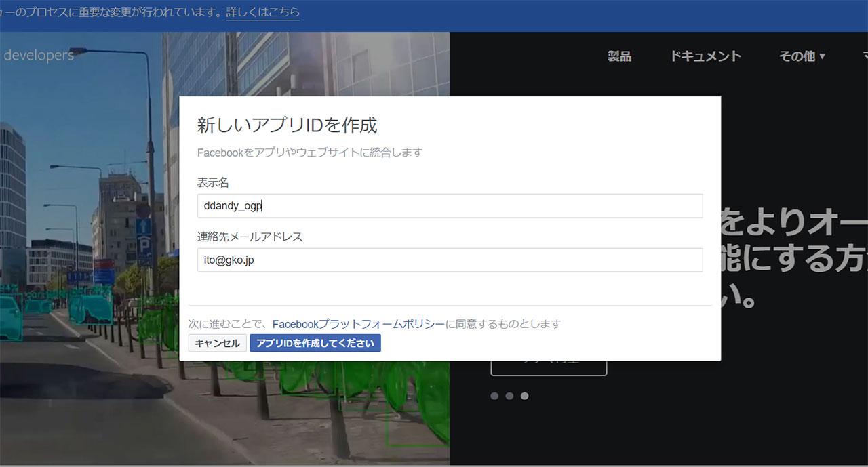Click the 連絡先メールアドレス input field
Viewport: 868px width, 467px height.
[450, 260]
